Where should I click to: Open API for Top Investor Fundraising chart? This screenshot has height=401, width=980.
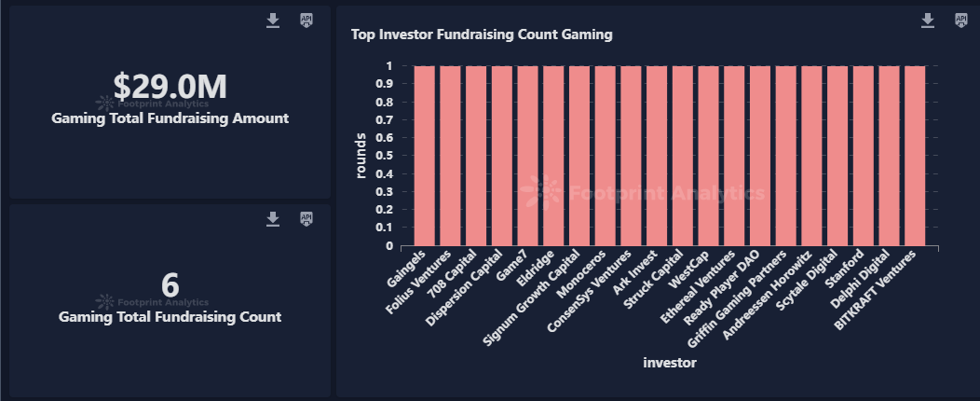point(960,21)
